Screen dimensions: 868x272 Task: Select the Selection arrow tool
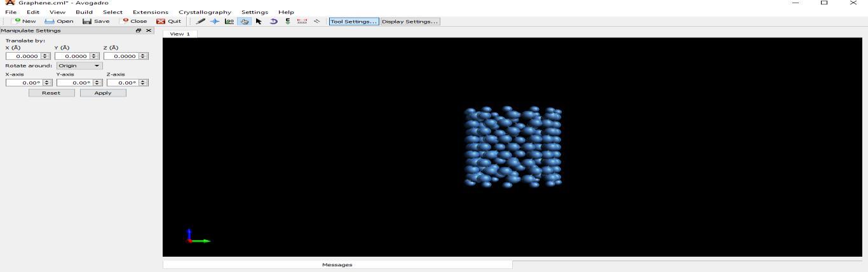(x=259, y=21)
